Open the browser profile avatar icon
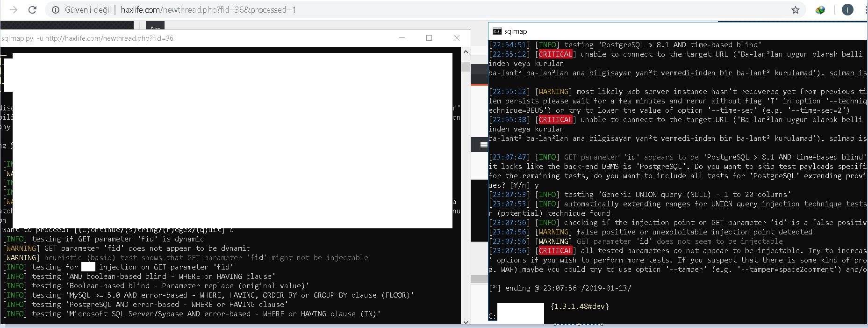Image resolution: width=868 pixels, height=328 pixels. click(847, 9)
